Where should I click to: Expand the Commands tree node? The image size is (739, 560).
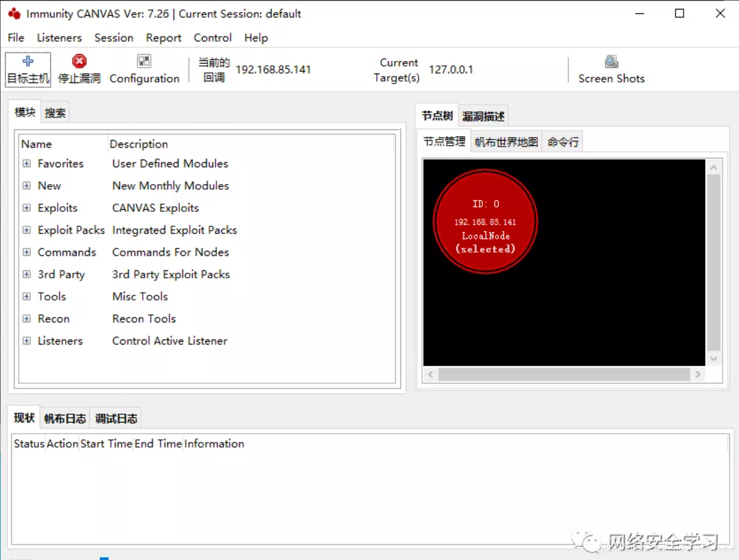click(27, 252)
